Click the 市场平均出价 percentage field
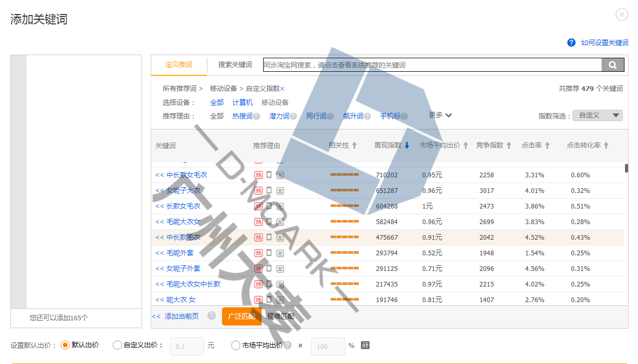Viewport: 638px width, 364px height. (328, 346)
